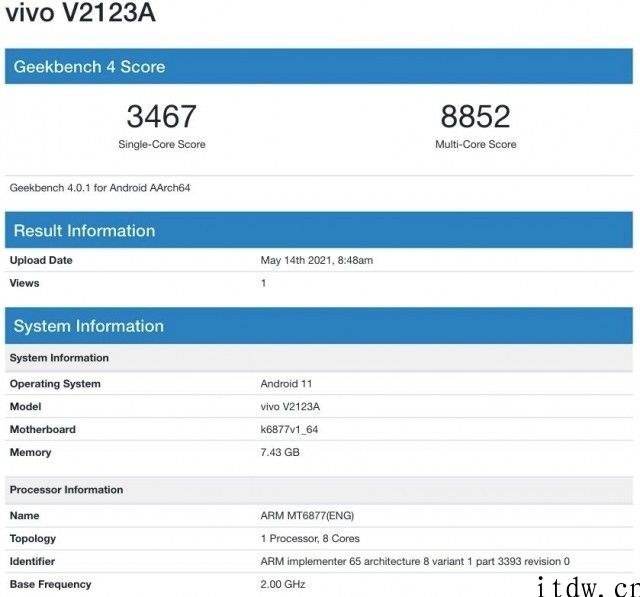
Task: Select the vivo V2123A model value
Action: 290,407
